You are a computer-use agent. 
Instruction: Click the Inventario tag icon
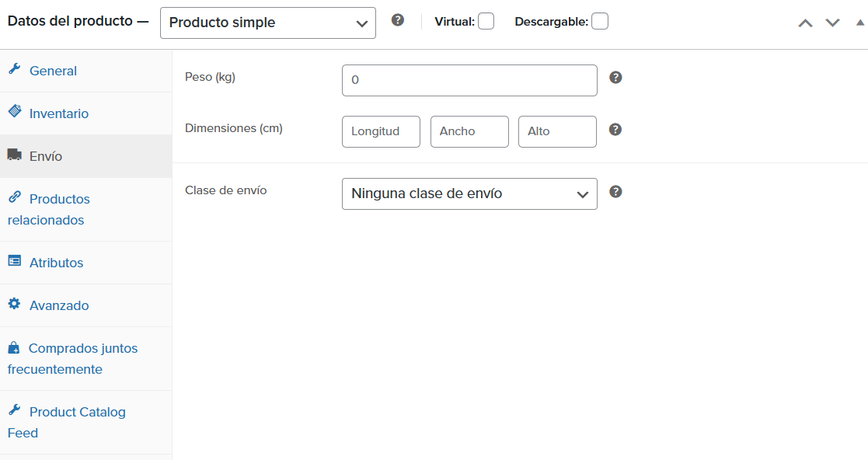(x=15, y=111)
